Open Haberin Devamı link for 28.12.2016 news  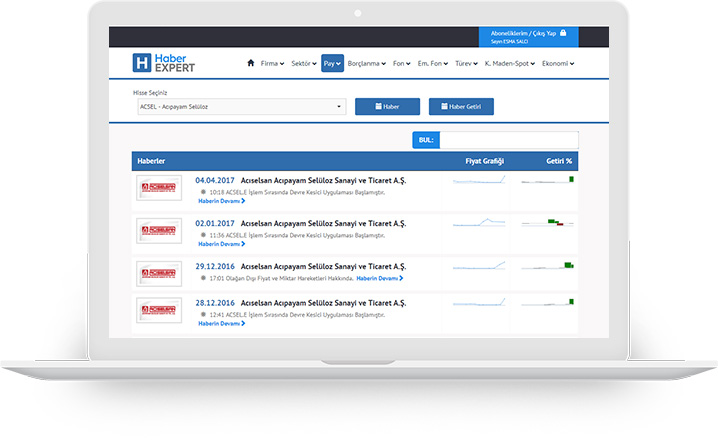pos(222,324)
